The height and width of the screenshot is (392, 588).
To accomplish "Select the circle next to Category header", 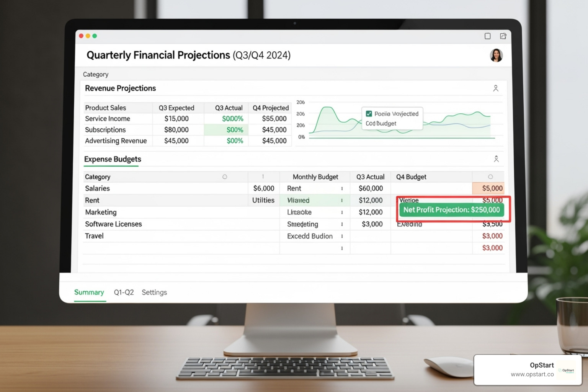I will pos(225,177).
